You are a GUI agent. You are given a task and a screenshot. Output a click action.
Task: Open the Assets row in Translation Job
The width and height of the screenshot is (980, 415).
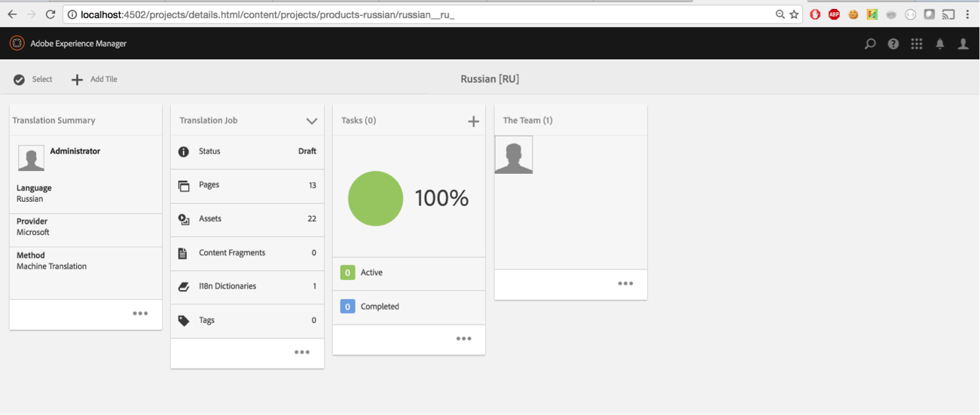(x=247, y=219)
